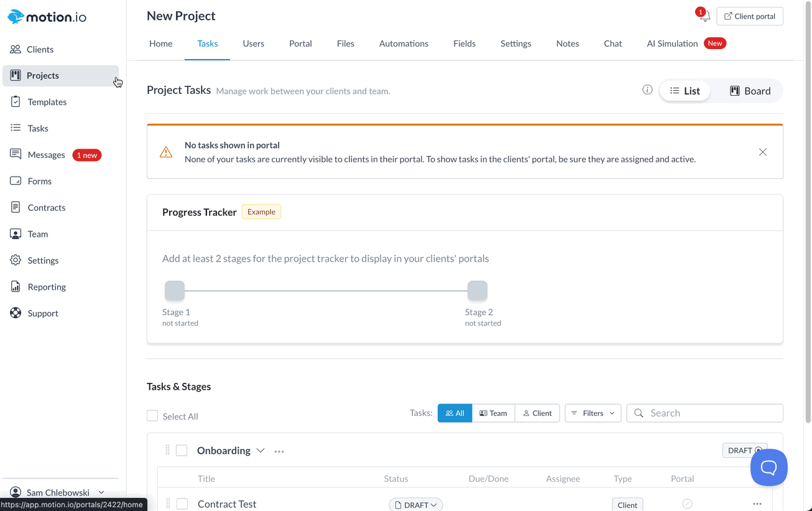Tick the Onboarding stage checkbox
812x511 pixels.
click(x=182, y=451)
